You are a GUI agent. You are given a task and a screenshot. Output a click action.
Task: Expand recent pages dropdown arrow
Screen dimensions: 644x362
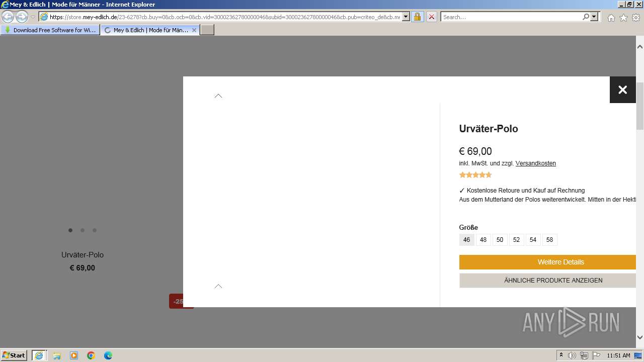(x=33, y=17)
